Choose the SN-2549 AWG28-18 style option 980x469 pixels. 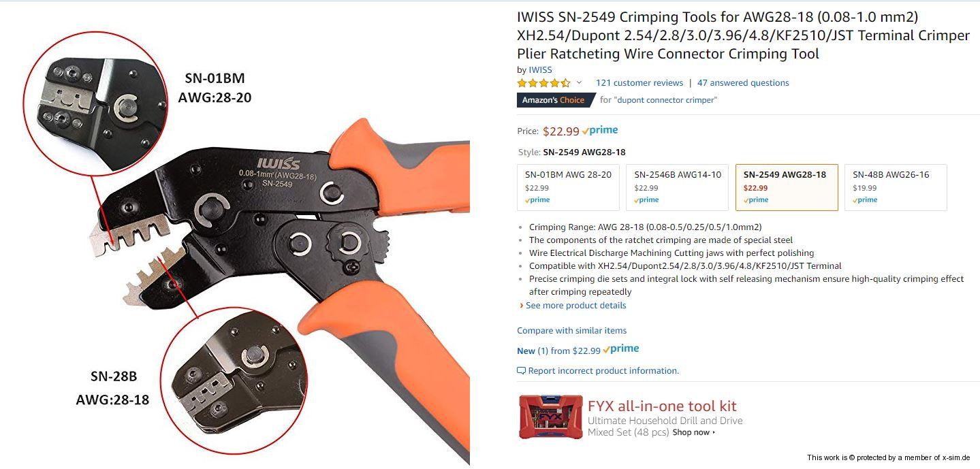787,187
